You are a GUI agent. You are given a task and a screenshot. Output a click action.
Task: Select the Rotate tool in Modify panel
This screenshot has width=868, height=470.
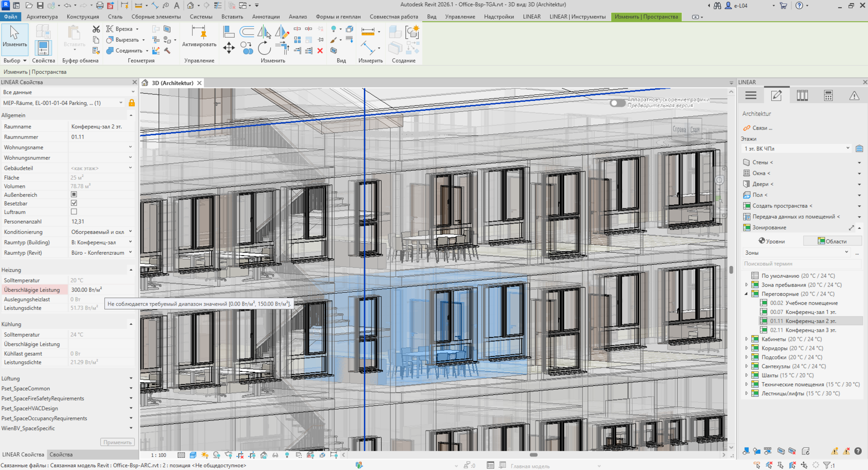tap(264, 48)
